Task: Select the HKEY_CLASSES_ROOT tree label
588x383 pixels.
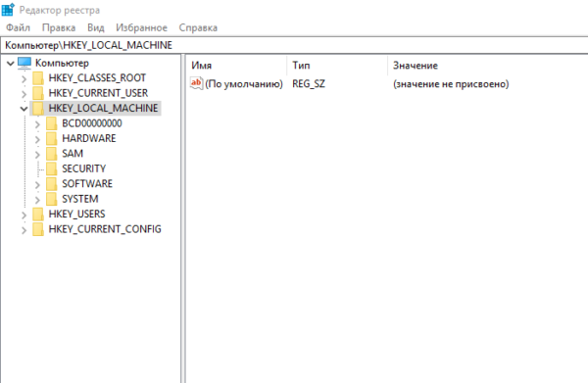Action: pyautogui.click(x=97, y=78)
